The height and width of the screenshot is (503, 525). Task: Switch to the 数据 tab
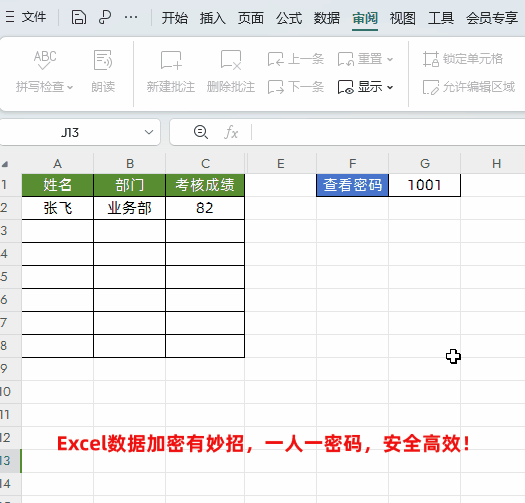coord(326,18)
